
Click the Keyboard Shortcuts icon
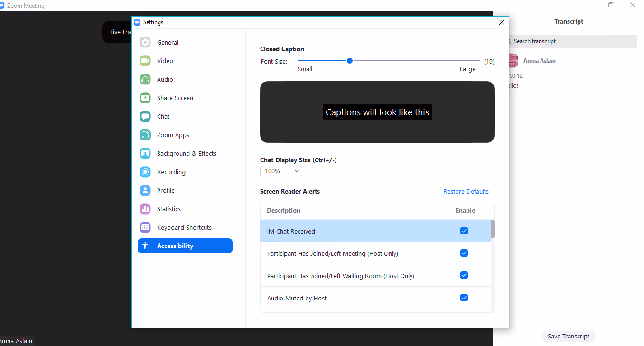click(145, 227)
